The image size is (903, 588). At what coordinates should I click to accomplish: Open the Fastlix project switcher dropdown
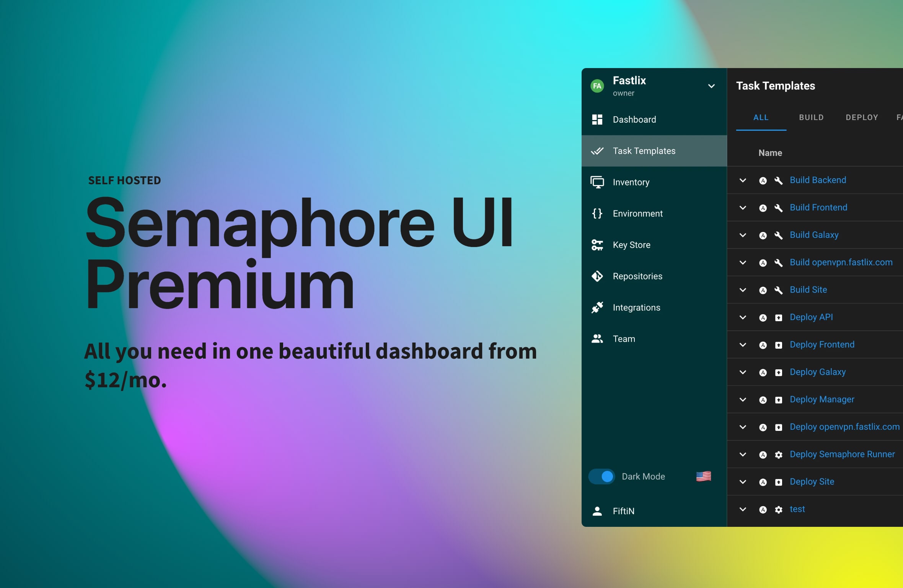(711, 86)
